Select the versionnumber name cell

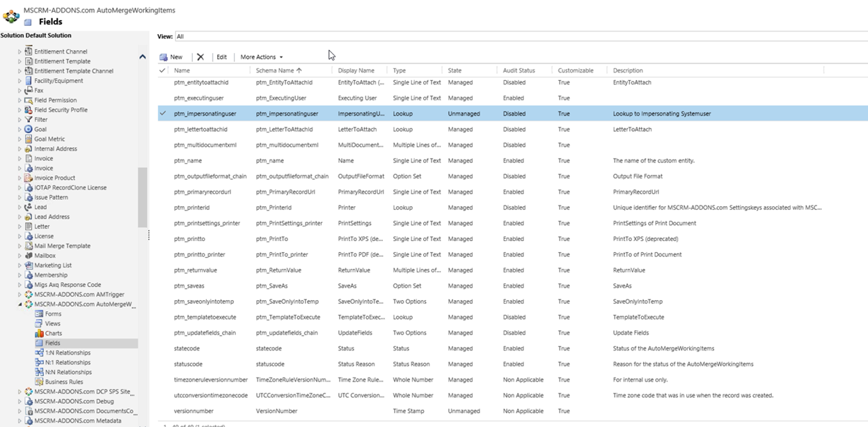tap(194, 412)
